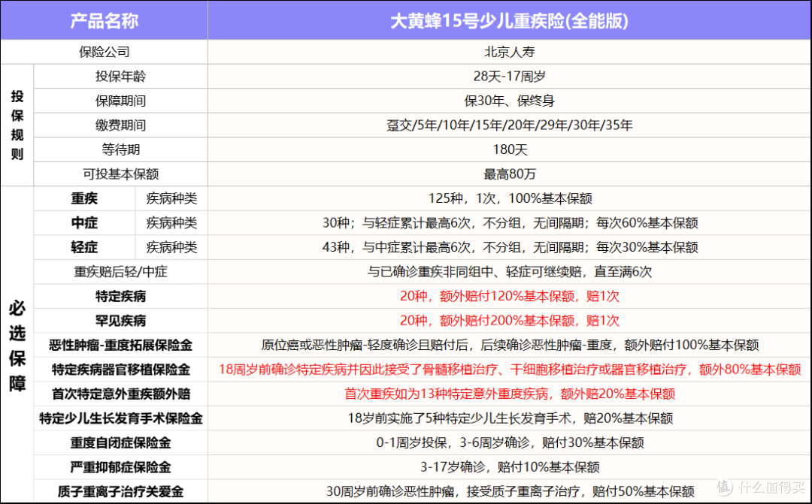The height and width of the screenshot is (504, 812).
Task: Click the 等待期 row label
Action: tap(120, 149)
